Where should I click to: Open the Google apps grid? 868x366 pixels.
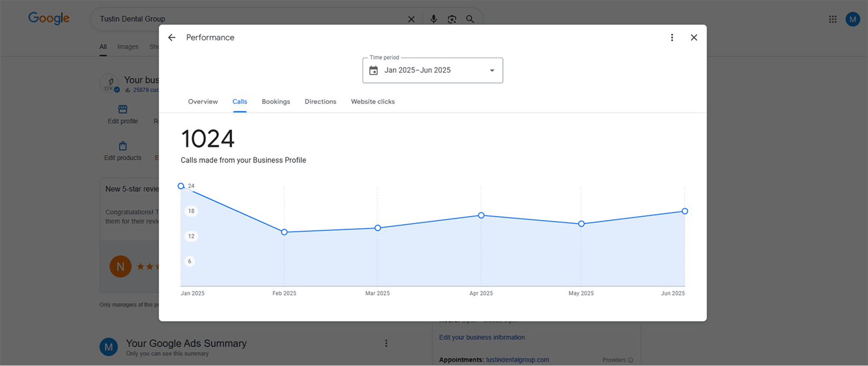tap(833, 19)
